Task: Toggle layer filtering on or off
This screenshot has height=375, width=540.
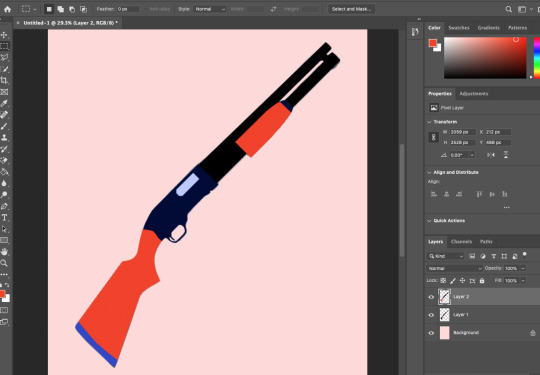Action: (525, 255)
